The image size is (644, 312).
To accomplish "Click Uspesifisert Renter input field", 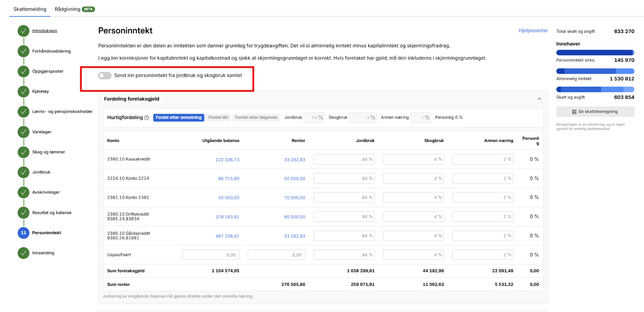I will pos(277,255).
